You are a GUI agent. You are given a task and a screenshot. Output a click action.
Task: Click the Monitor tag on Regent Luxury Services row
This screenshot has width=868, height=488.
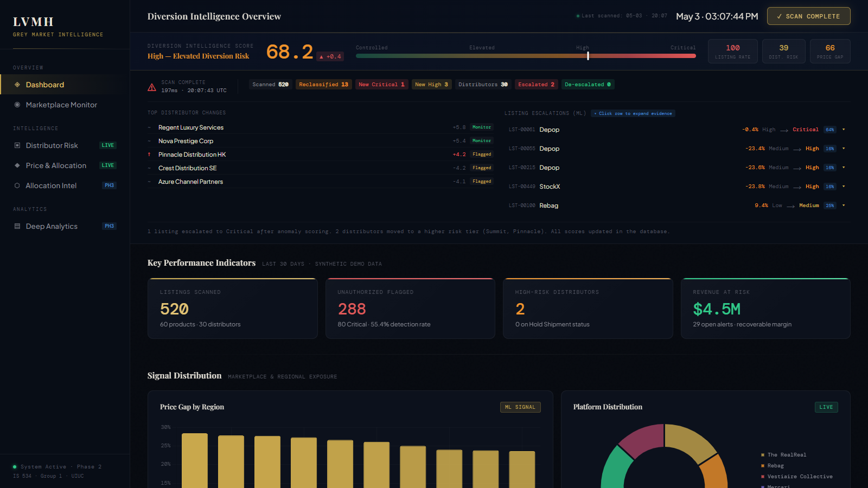pos(482,127)
